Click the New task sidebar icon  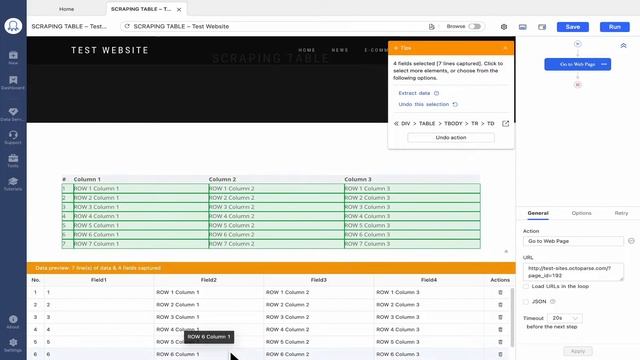click(13, 58)
